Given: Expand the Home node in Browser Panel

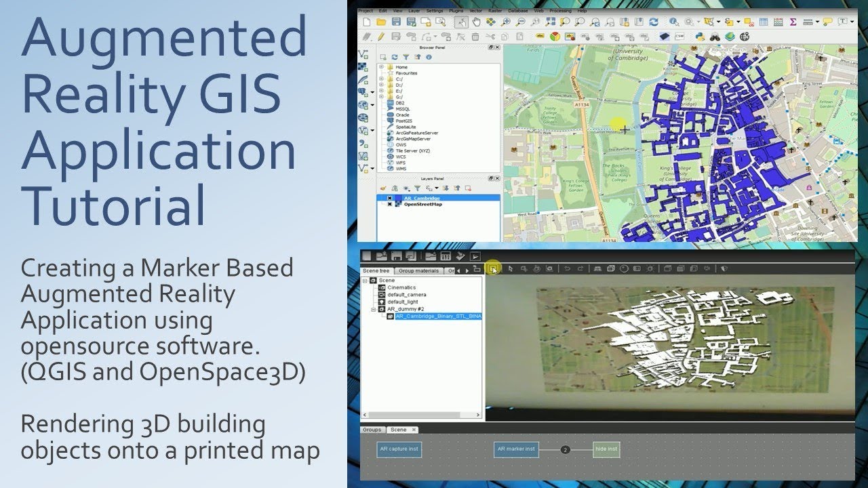Looking at the screenshot, I should (x=382, y=67).
